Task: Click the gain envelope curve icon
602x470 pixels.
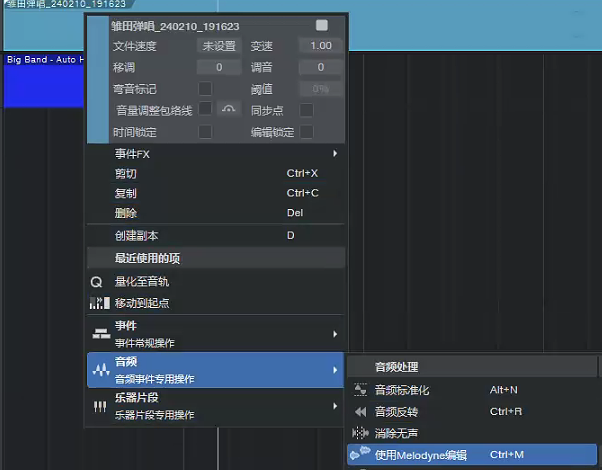Action: point(230,110)
